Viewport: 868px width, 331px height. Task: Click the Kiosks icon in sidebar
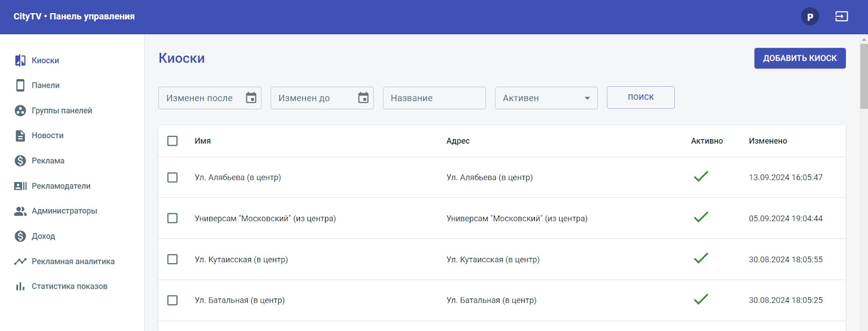20,61
